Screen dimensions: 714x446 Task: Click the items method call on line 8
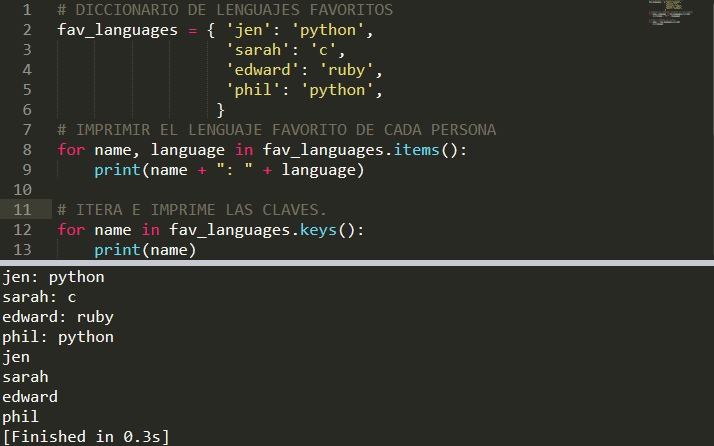(416, 150)
